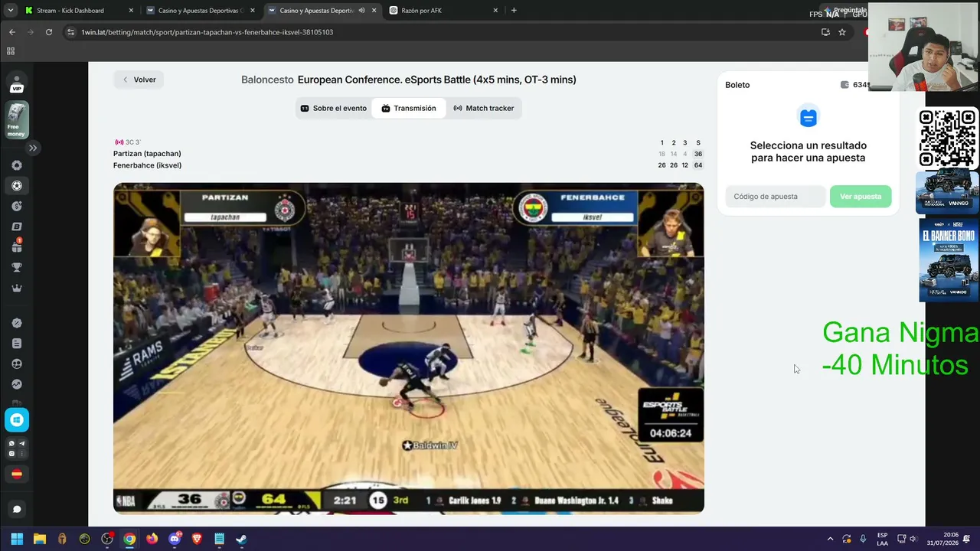Click the Volver back button
Image resolution: width=980 pixels, height=551 pixels.
139,80
